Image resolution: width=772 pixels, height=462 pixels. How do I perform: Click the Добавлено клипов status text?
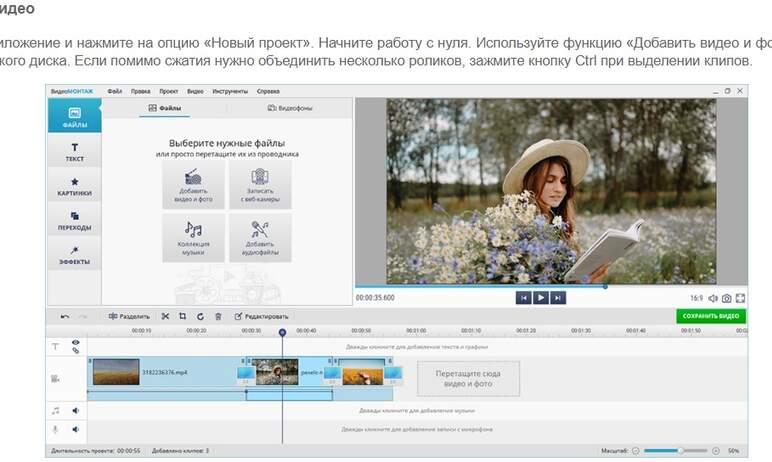(181, 451)
